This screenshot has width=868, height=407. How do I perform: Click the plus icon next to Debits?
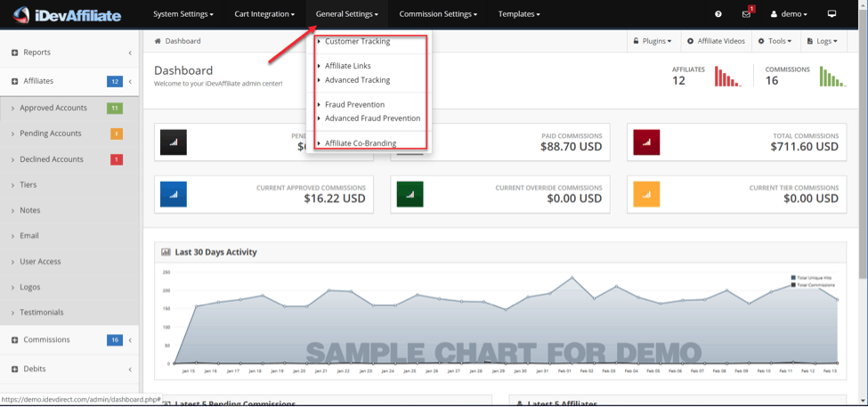click(x=15, y=369)
